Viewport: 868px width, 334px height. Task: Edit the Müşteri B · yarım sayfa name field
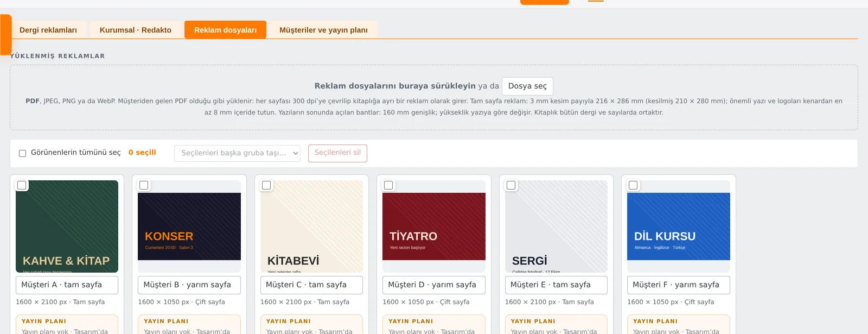[189, 285]
